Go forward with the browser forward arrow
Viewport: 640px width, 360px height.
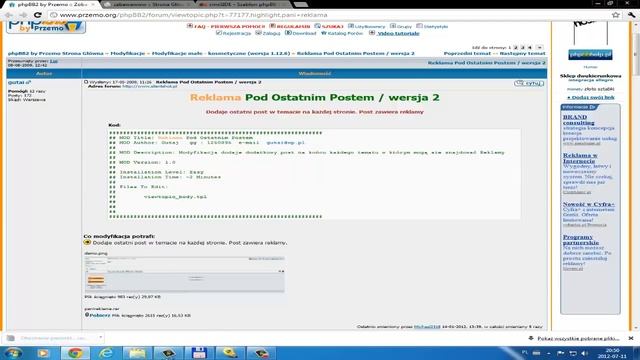23,15
